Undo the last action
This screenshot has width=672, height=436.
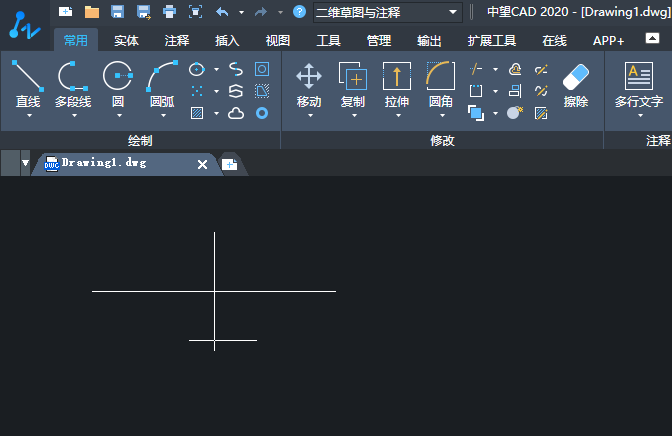pyautogui.click(x=222, y=12)
